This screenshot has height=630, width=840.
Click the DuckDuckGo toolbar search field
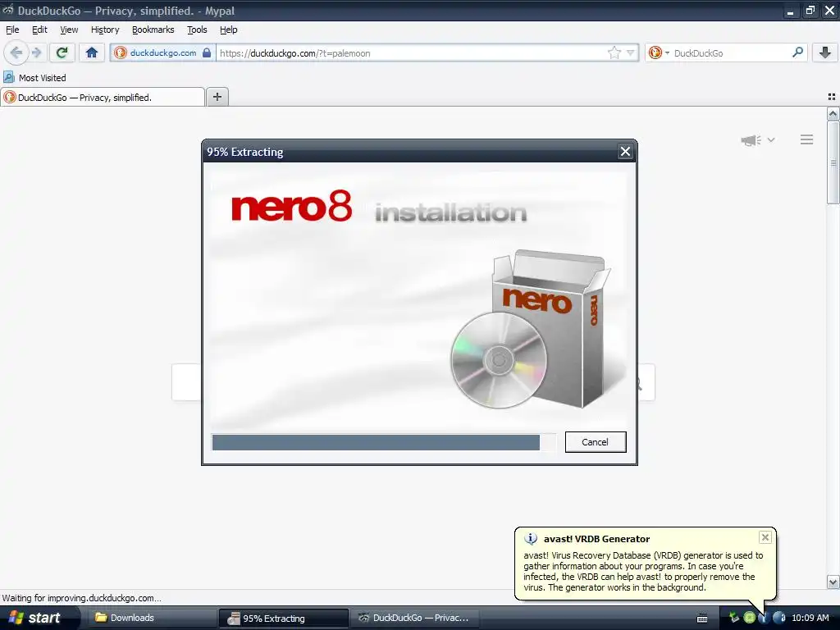[x=730, y=52]
